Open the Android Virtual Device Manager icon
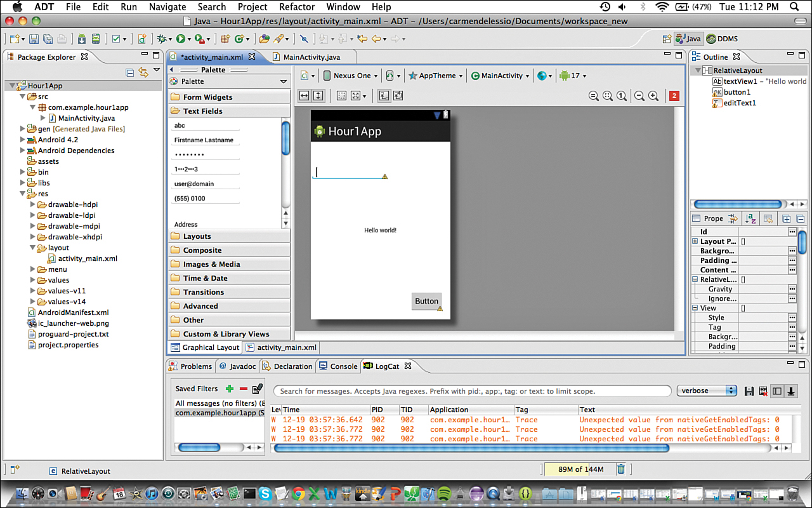This screenshot has width=812, height=508. coord(96,39)
